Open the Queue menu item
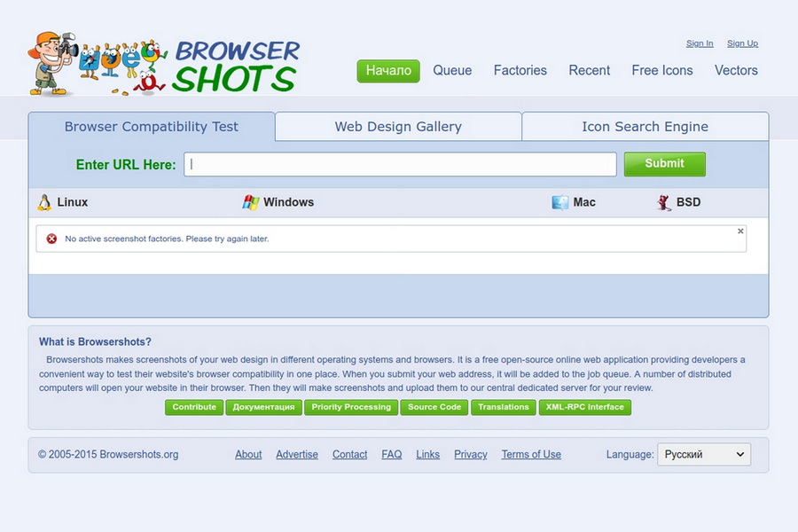This screenshot has height=532, width=798. click(x=452, y=70)
